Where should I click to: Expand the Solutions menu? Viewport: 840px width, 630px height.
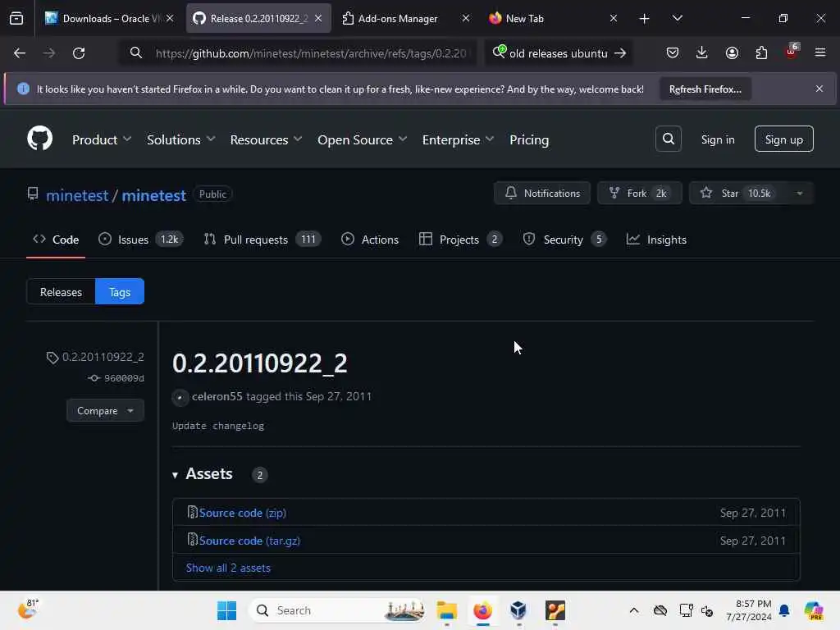181,139
